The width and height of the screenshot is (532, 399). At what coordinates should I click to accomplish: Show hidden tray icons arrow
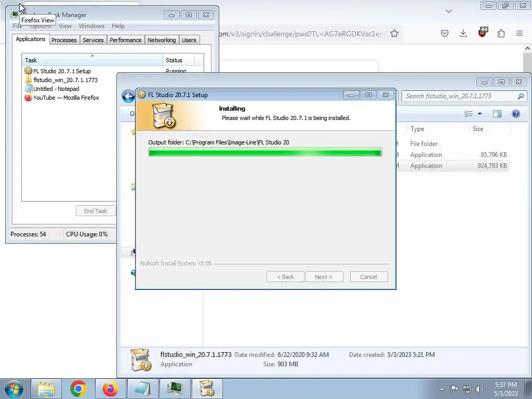tap(442, 389)
